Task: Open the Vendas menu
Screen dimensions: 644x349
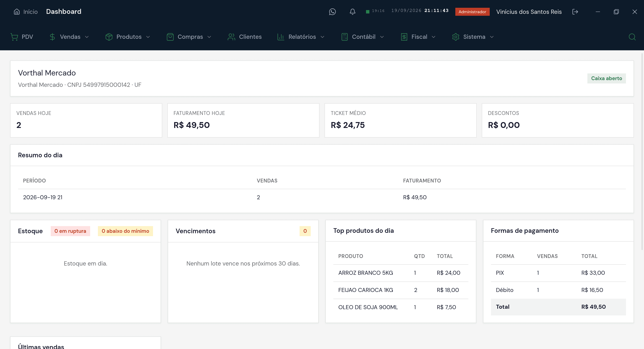Action: [69, 37]
